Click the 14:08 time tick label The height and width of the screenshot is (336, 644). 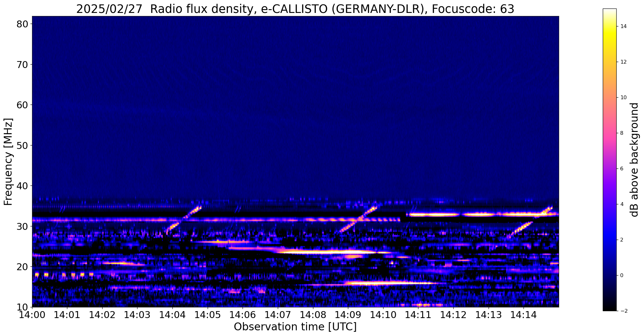pos(313,315)
